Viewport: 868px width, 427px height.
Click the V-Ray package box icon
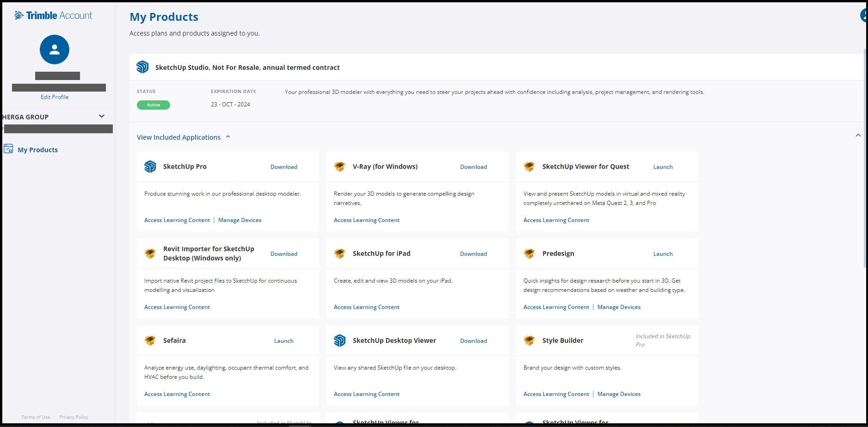pyautogui.click(x=339, y=166)
